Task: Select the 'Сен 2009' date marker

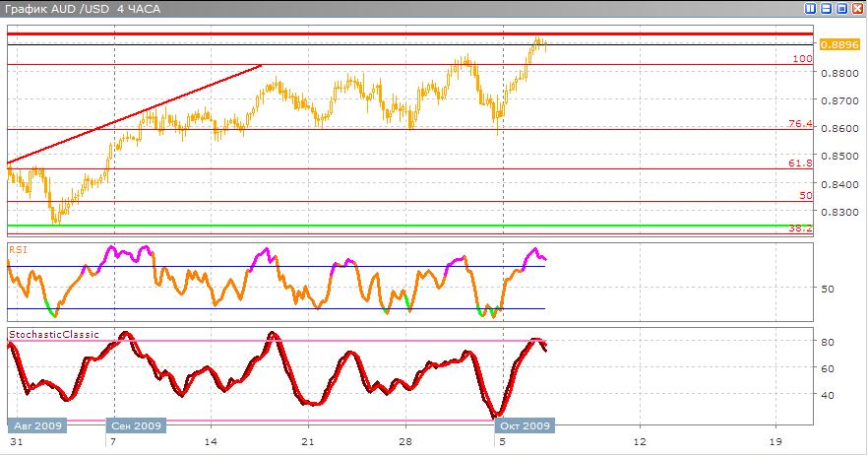Action: [x=137, y=426]
